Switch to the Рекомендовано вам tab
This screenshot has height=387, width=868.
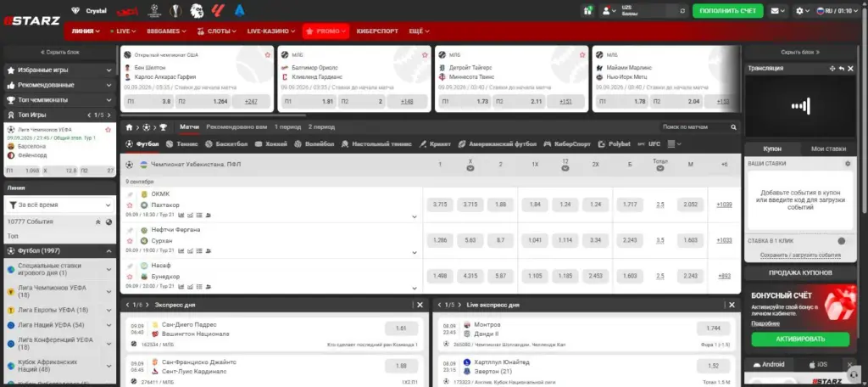click(236, 127)
